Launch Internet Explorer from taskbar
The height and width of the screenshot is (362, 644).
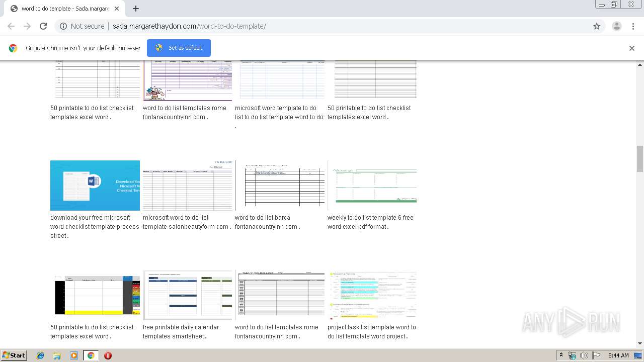(40, 355)
